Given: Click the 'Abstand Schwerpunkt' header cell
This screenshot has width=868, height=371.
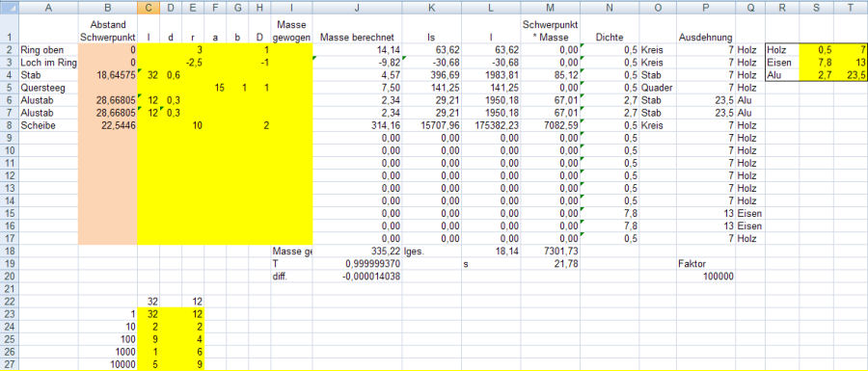Looking at the screenshot, I should point(107,29).
